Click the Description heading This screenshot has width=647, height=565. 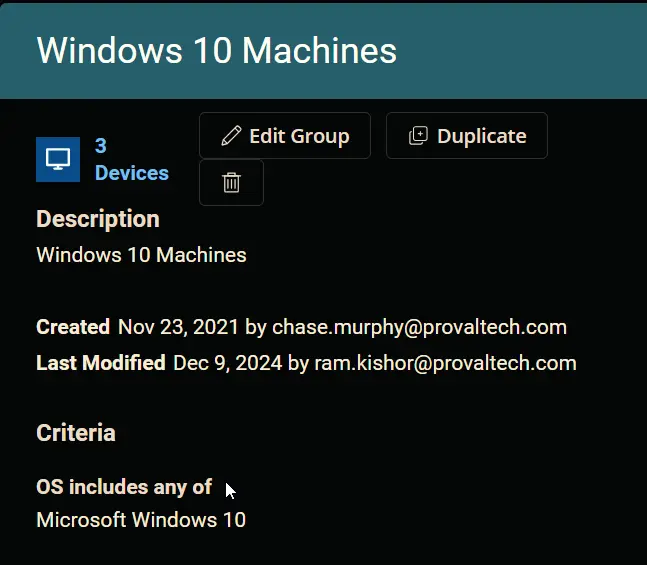click(98, 219)
